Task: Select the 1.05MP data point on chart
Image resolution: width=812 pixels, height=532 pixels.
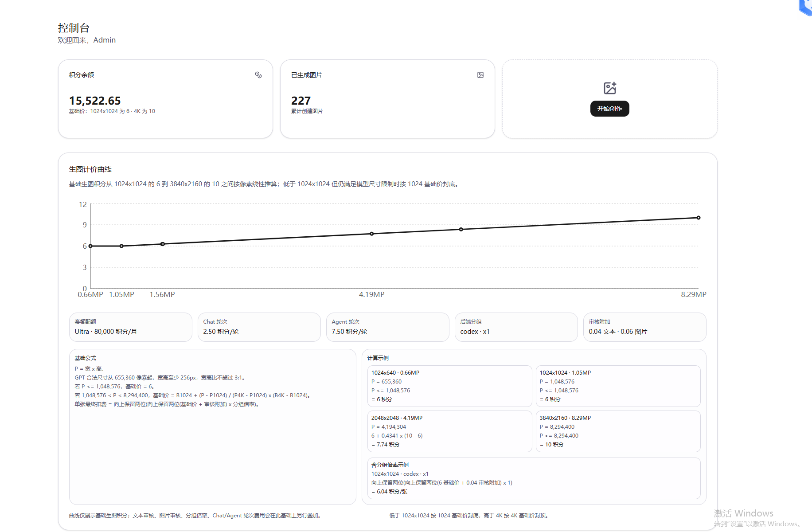Action: pyautogui.click(x=121, y=246)
